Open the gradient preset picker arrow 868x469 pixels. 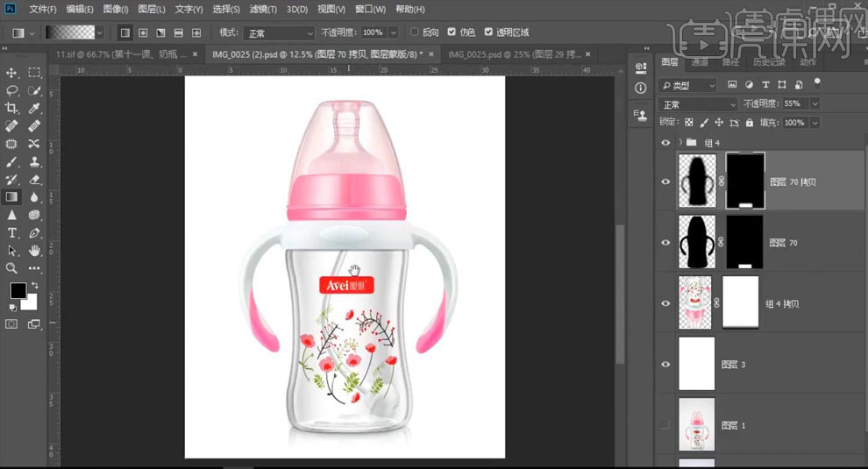[x=99, y=32]
